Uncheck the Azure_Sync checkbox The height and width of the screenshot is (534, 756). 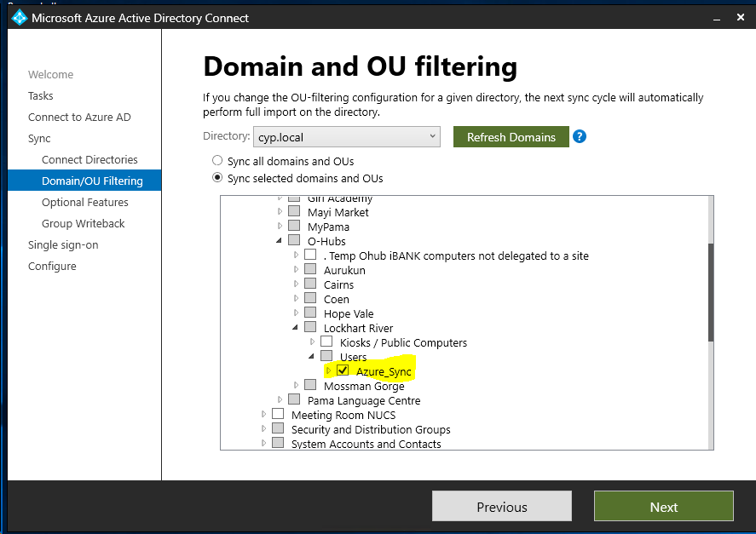tap(343, 370)
